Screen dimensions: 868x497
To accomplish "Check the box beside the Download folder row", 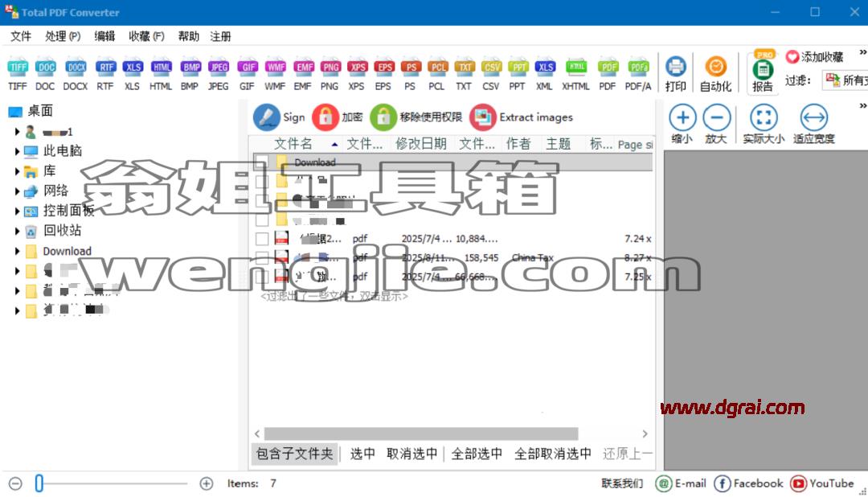I will [262, 162].
